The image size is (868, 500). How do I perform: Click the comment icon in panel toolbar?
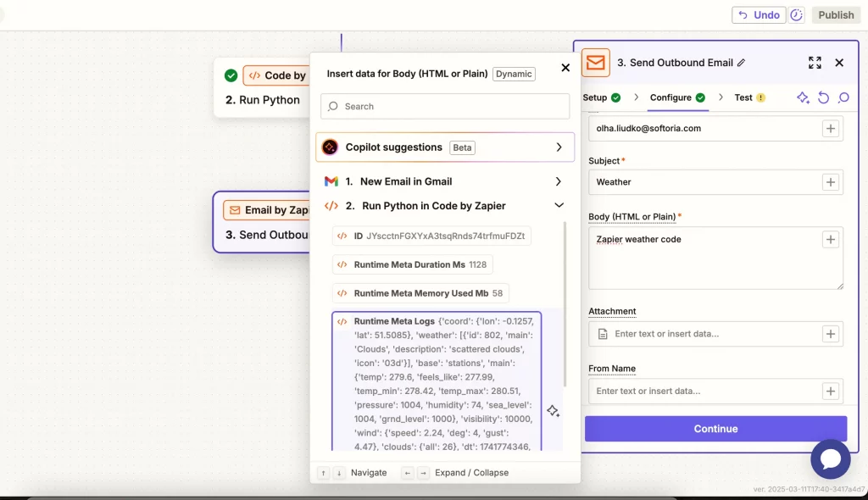tap(843, 98)
